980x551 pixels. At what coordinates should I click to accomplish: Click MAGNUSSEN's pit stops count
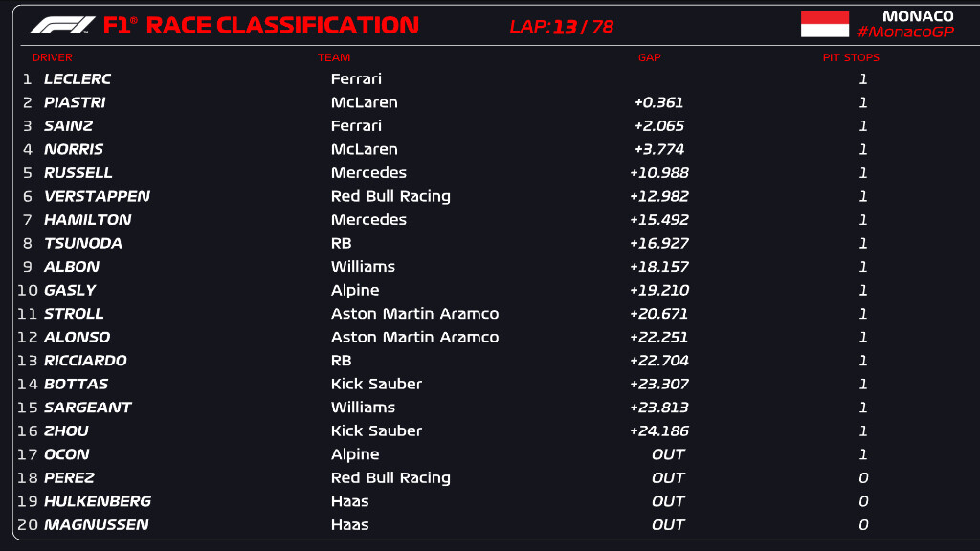863,525
